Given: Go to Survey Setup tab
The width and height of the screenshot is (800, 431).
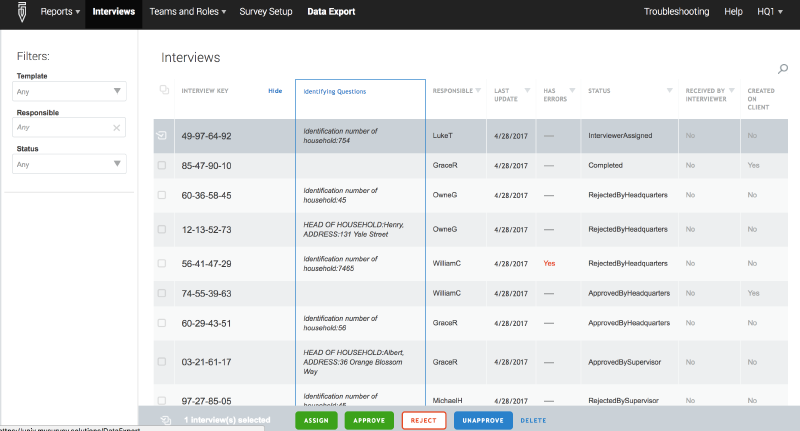Looking at the screenshot, I should (266, 12).
